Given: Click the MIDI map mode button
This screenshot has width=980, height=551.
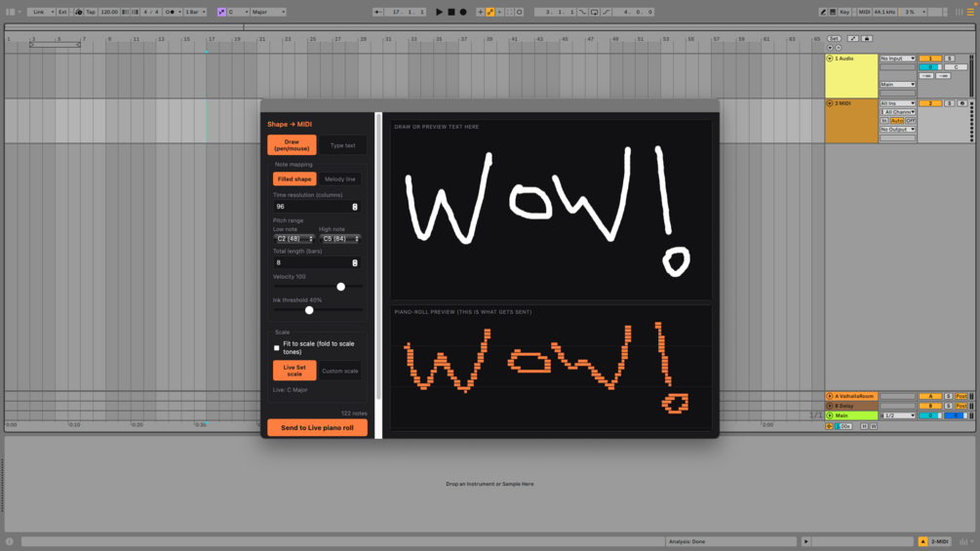Looking at the screenshot, I should pos(864,12).
